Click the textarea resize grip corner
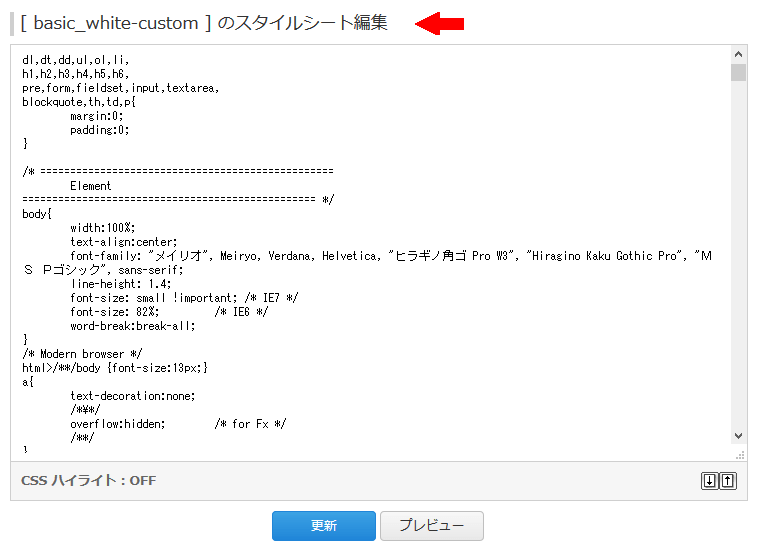Viewport: 771px width, 552px height. click(x=740, y=455)
